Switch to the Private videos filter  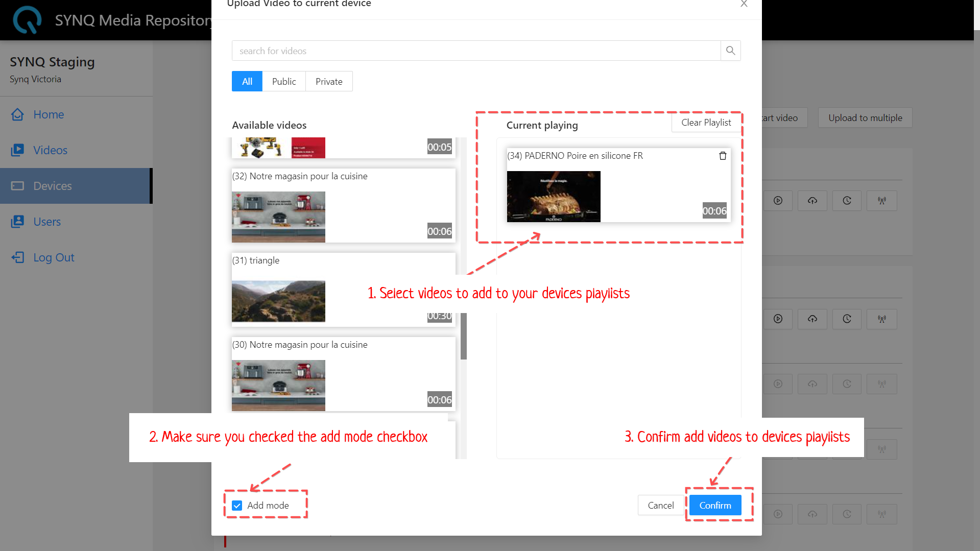click(328, 82)
